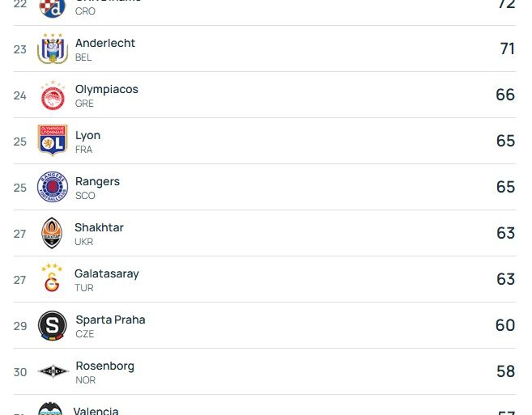Open the Anderlecht team link
This screenshot has width=532, height=415.
pos(105,43)
